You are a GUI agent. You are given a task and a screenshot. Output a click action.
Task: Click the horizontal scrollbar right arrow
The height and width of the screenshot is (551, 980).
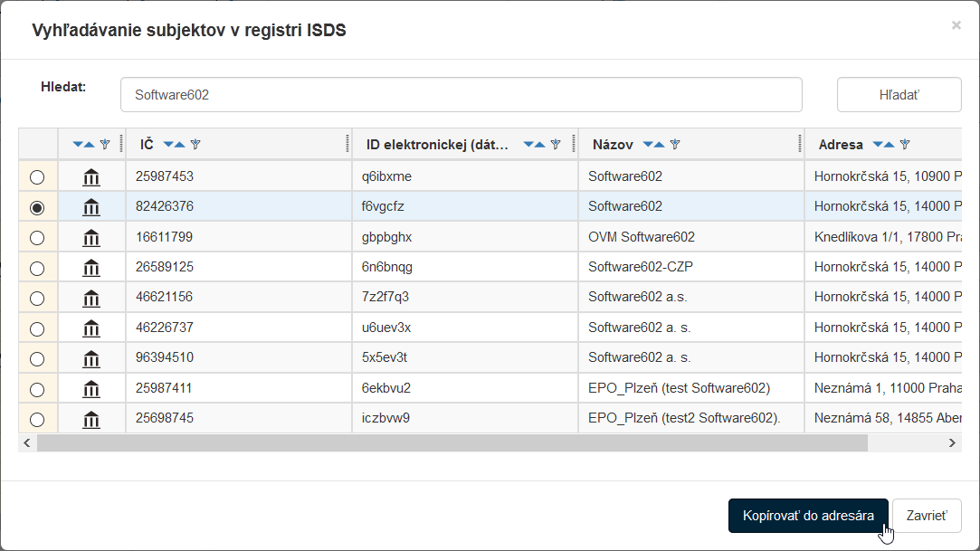coord(952,443)
